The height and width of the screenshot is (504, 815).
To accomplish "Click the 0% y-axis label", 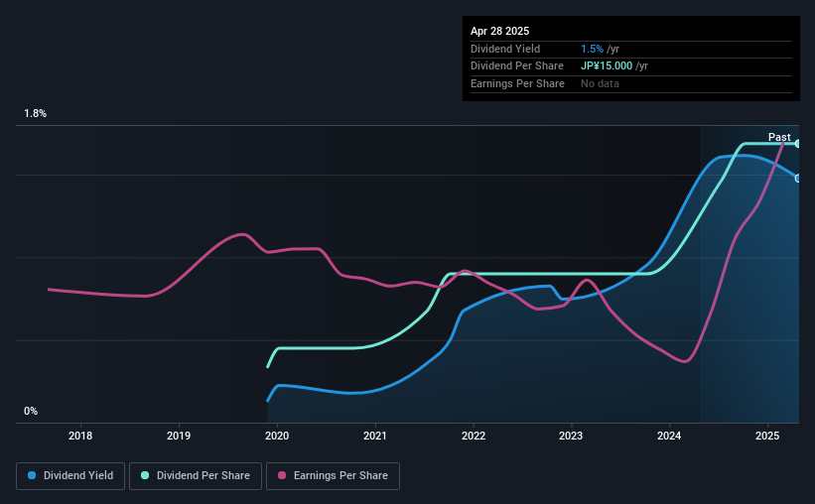I will [31, 411].
